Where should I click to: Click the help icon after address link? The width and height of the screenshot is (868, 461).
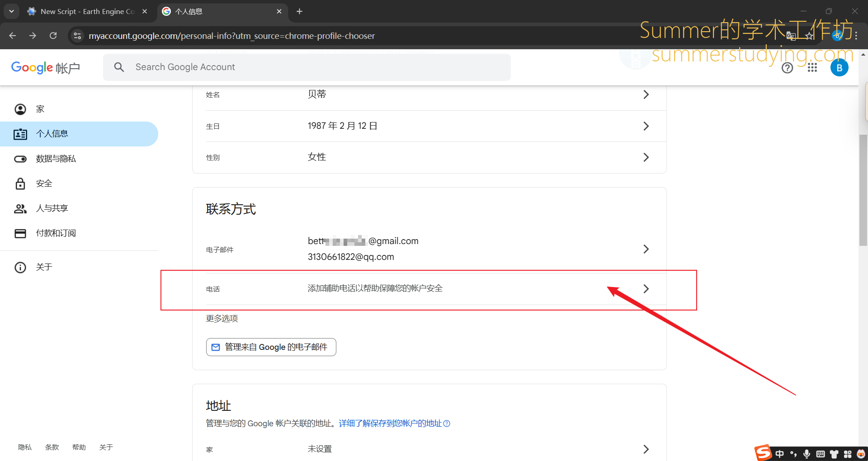tap(447, 423)
